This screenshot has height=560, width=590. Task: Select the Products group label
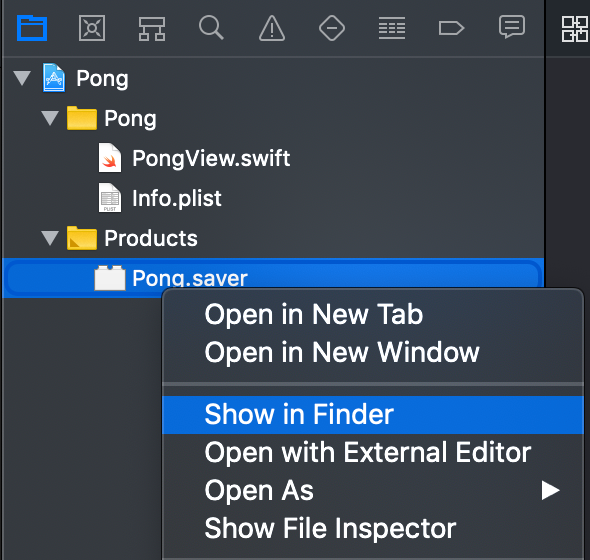(x=151, y=238)
